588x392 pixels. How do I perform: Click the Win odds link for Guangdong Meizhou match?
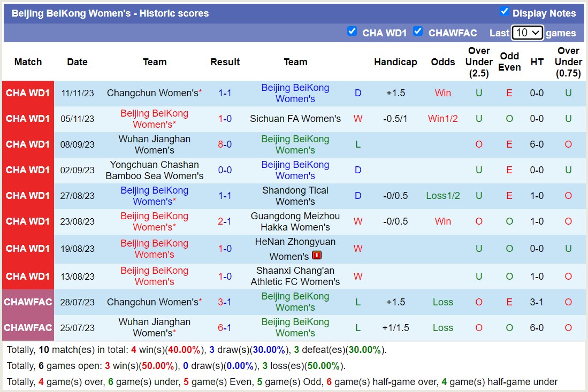coord(442,221)
